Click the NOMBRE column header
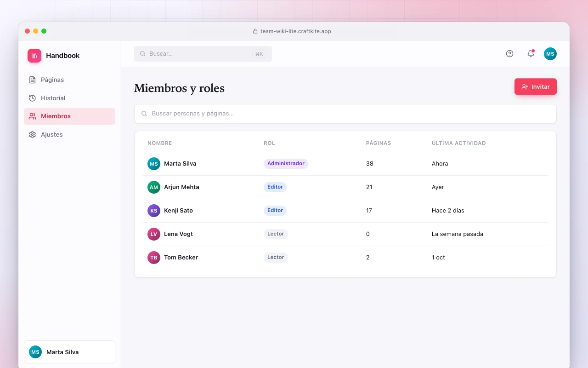This screenshot has height=368, width=588. (160, 143)
